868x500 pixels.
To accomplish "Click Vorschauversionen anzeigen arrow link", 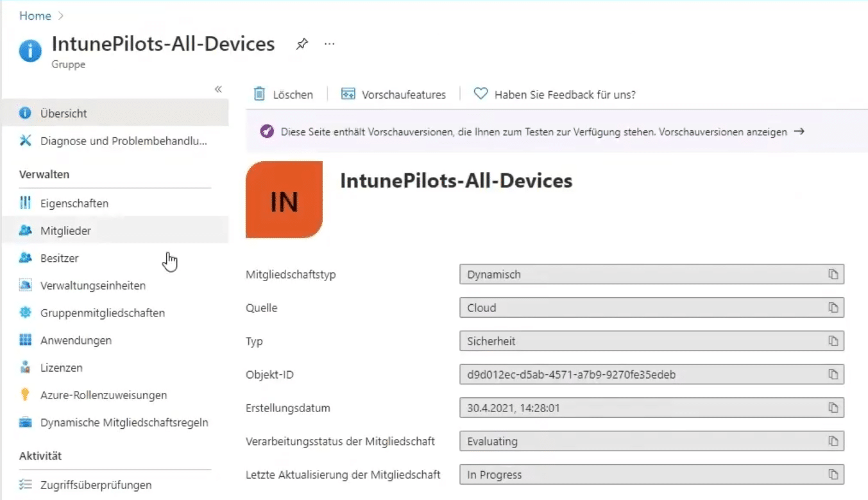I will pos(731,132).
